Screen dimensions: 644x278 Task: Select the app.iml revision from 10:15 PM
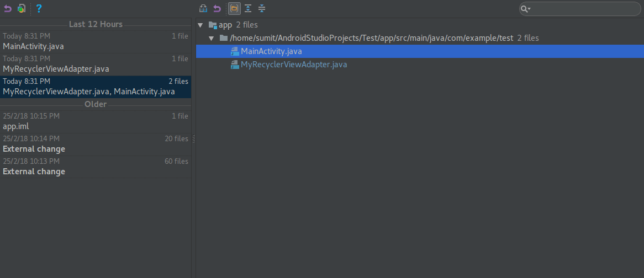coord(95,121)
